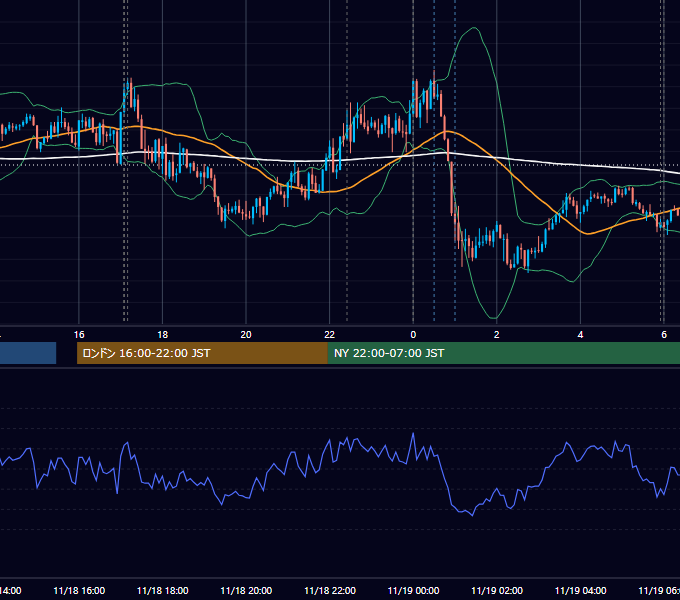Image resolution: width=680 pixels, height=600 pixels.
Task: Click the green upper band peak near 2:00
Action: 474,28
